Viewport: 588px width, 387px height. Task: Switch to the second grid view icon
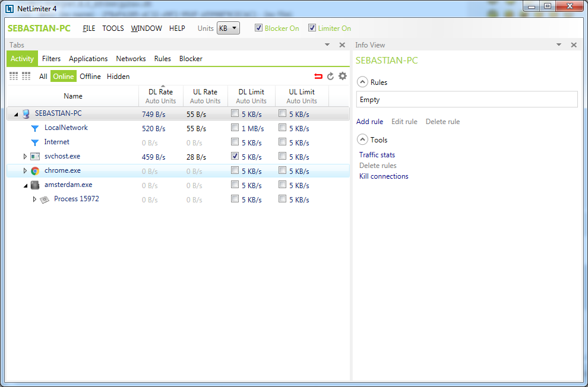coord(26,76)
